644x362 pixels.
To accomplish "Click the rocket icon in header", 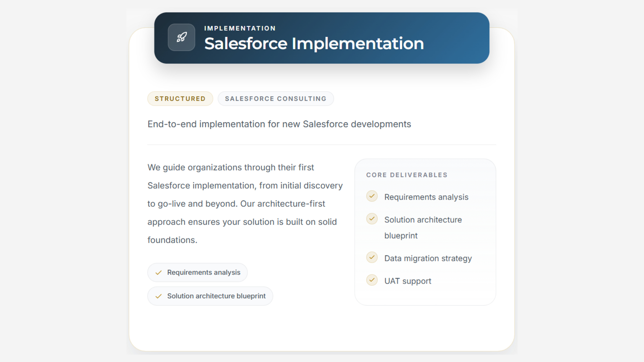I will coord(181,37).
